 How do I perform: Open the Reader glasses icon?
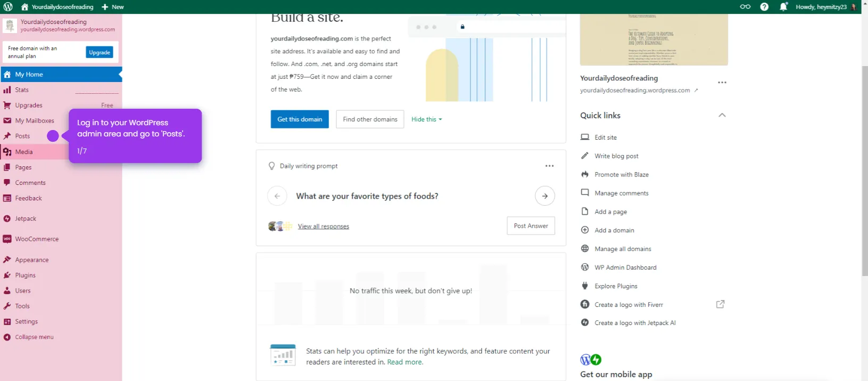pyautogui.click(x=745, y=7)
